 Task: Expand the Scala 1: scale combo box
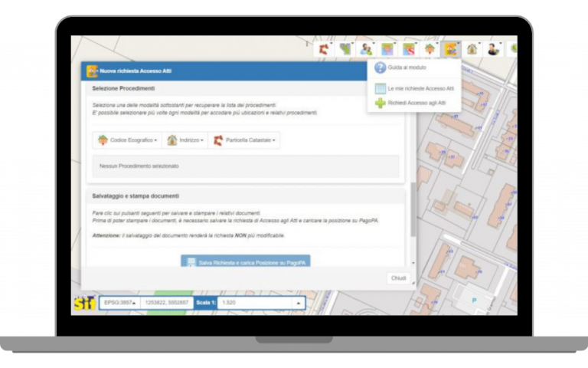[x=298, y=303]
